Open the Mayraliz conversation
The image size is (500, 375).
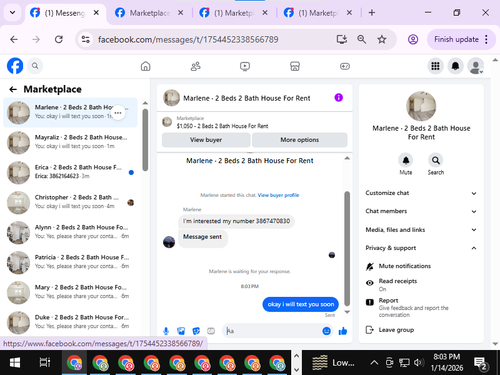pyautogui.click(x=71, y=142)
